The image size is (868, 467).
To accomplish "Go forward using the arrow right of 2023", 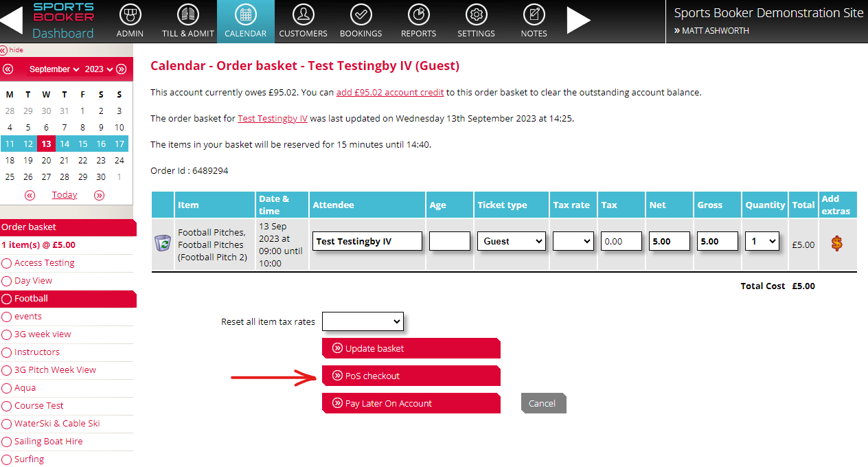I will [x=122, y=69].
